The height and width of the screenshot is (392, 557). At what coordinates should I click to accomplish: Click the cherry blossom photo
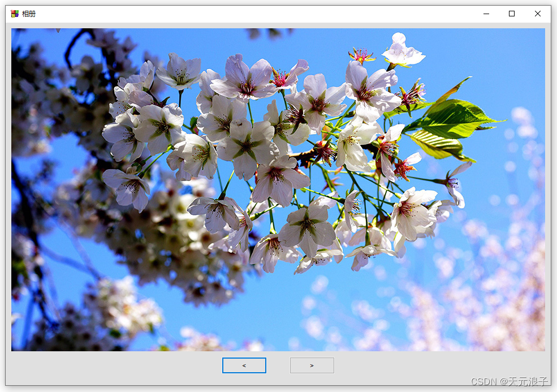pos(278,190)
